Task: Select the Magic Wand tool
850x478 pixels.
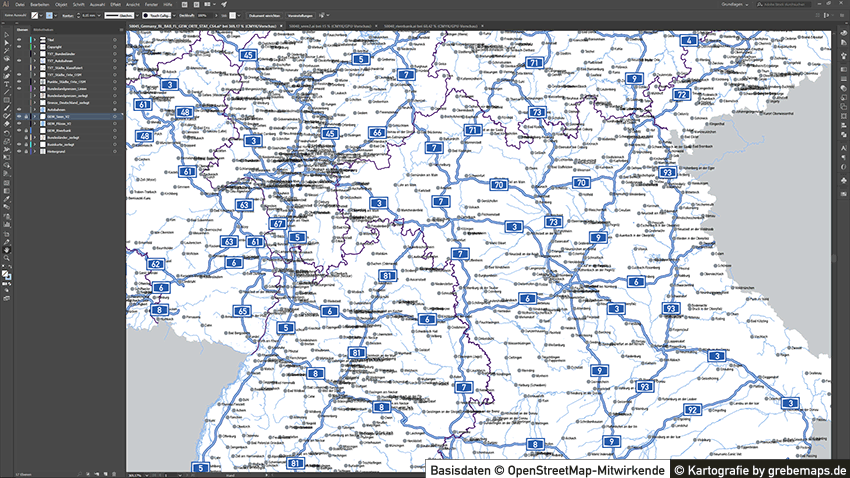Action: pos(6,52)
